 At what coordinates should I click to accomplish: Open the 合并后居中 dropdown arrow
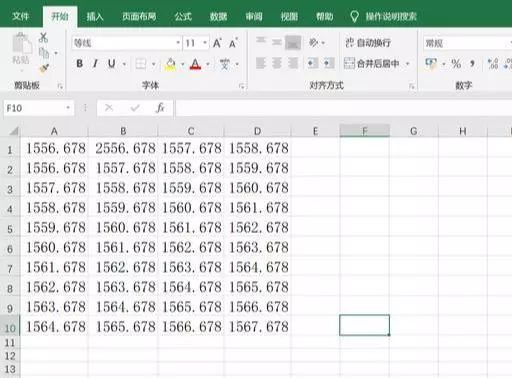click(x=407, y=63)
